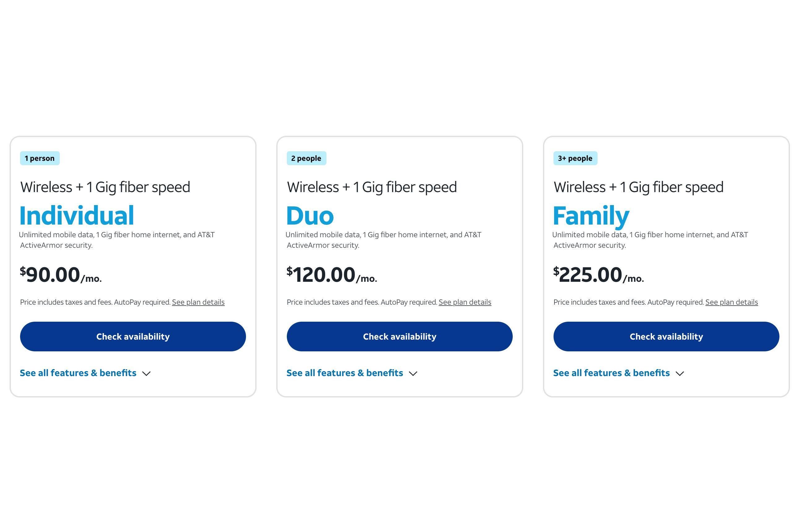This screenshot has width=802, height=532.
Task: Check availability for the Individual plan
Action: coord(133,336)
